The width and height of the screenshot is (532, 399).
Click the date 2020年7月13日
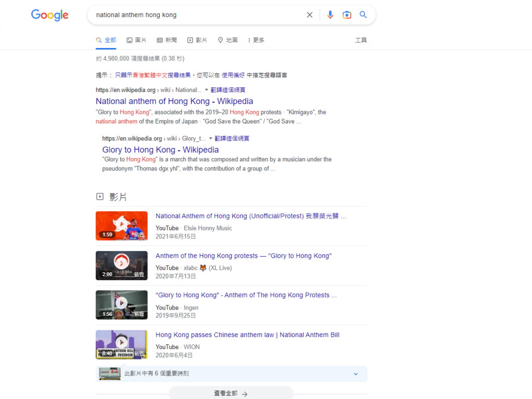176,276
